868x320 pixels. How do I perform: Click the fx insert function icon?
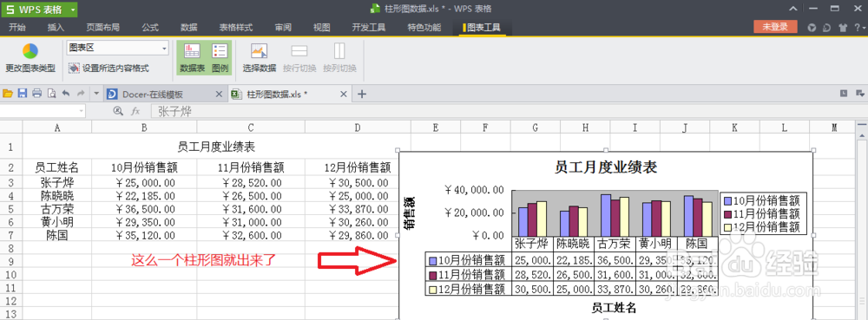[x=135, y=111]
